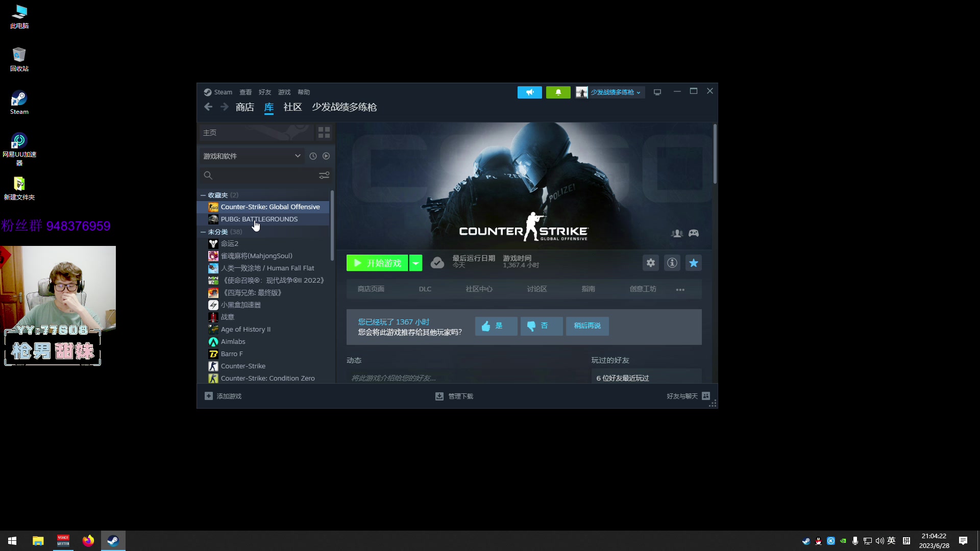Click the game page vertical scrollbar
This screenshot has height=551, width=980.
click(x=715, y=154)
